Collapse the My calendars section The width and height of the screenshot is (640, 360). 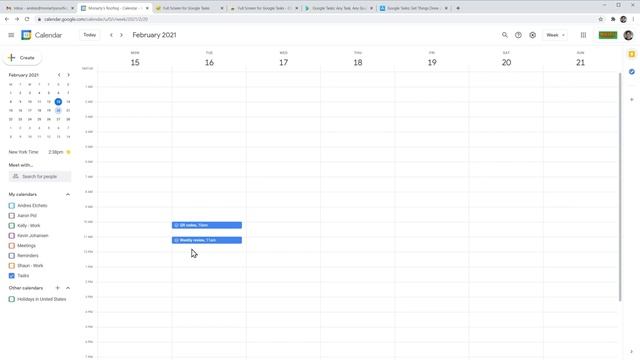[x=68, y=194]
